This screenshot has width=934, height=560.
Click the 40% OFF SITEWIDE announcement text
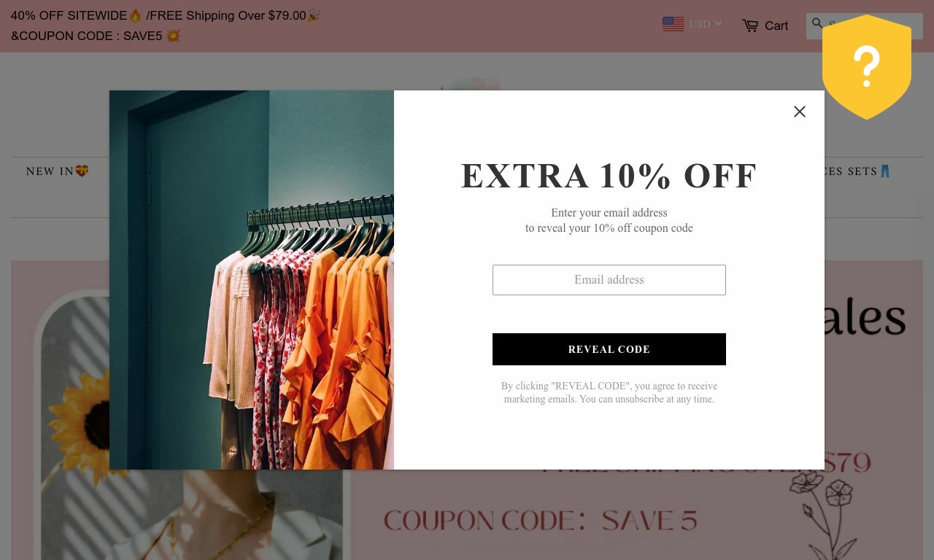tap(69, 15)
